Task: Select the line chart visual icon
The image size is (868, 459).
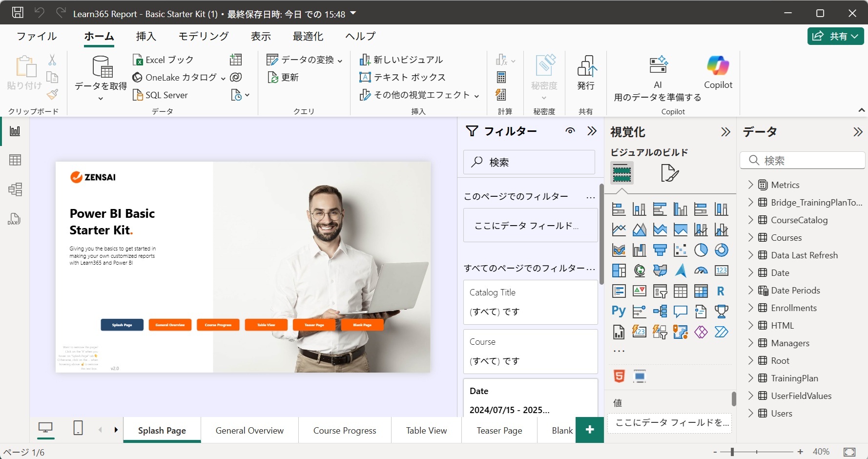Action: click(x=619, y=229)
